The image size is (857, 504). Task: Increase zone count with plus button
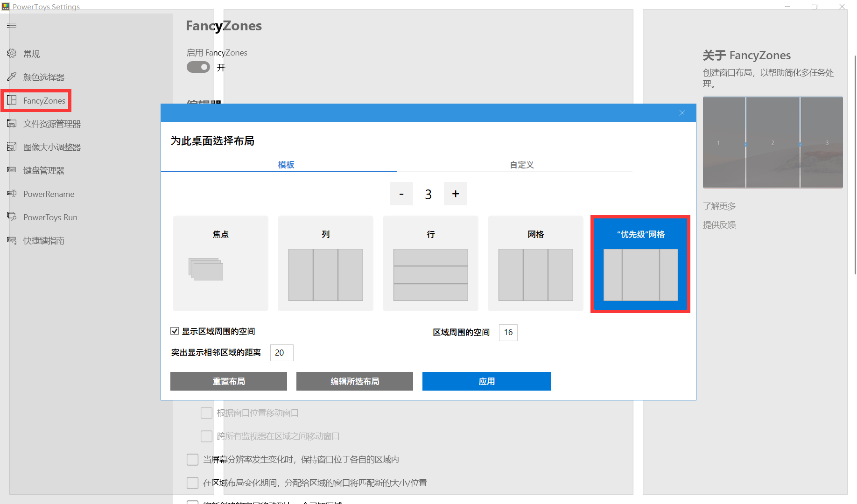(x=456, y=194)
